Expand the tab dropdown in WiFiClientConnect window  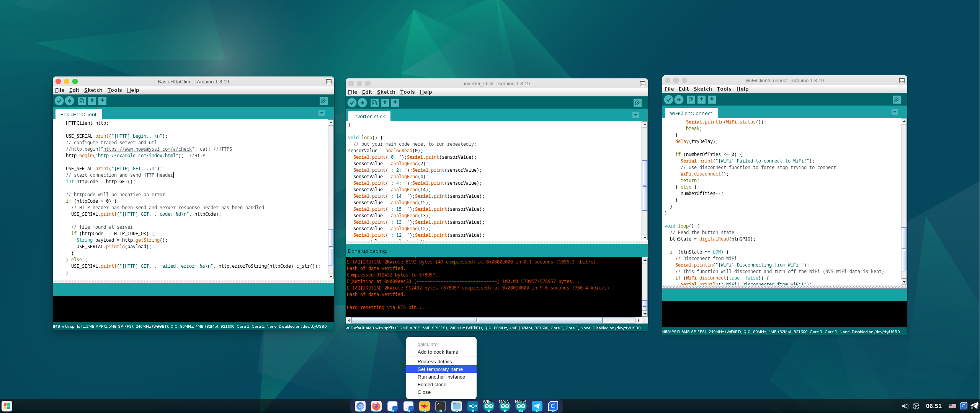click(x=895, y=112)
